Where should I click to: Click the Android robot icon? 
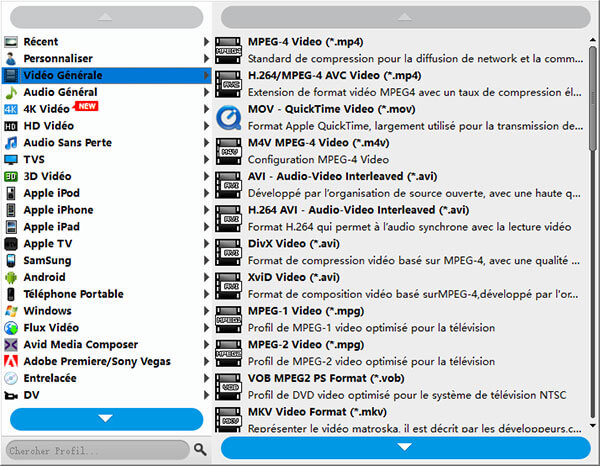tap(11, 277)
